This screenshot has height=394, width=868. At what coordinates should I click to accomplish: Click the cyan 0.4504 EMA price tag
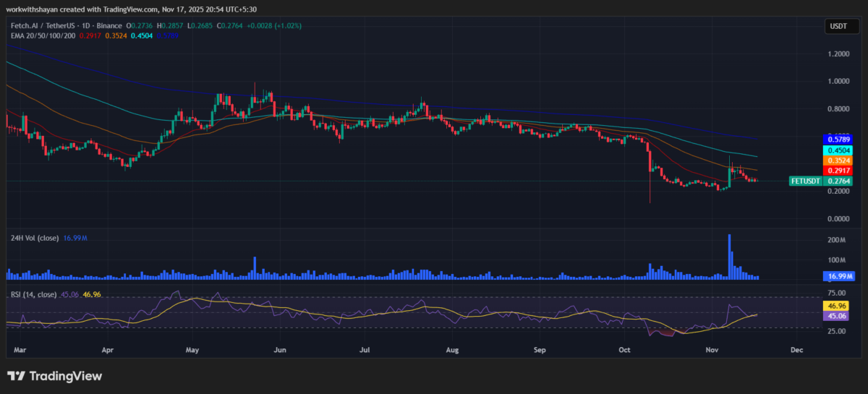click(x=839, y=150)
